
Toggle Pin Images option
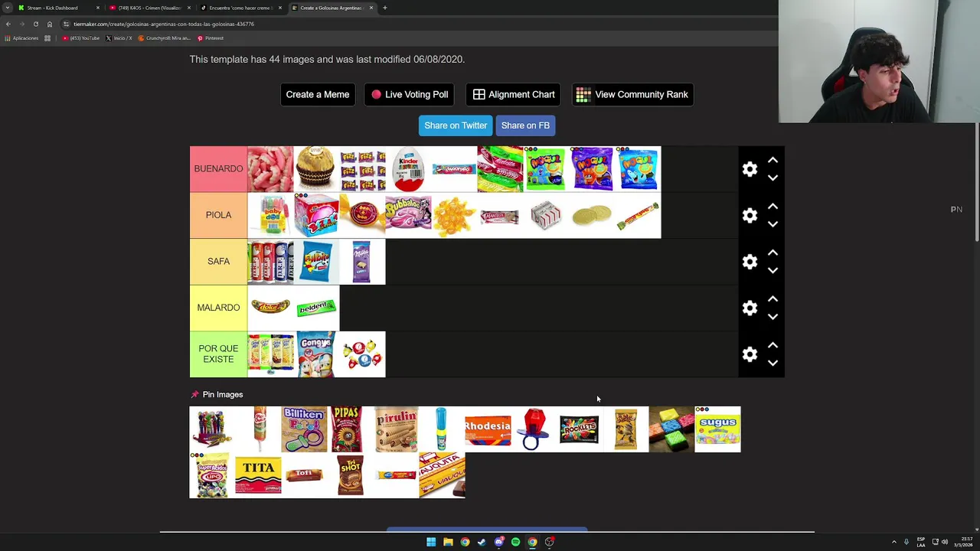(217, 394)
